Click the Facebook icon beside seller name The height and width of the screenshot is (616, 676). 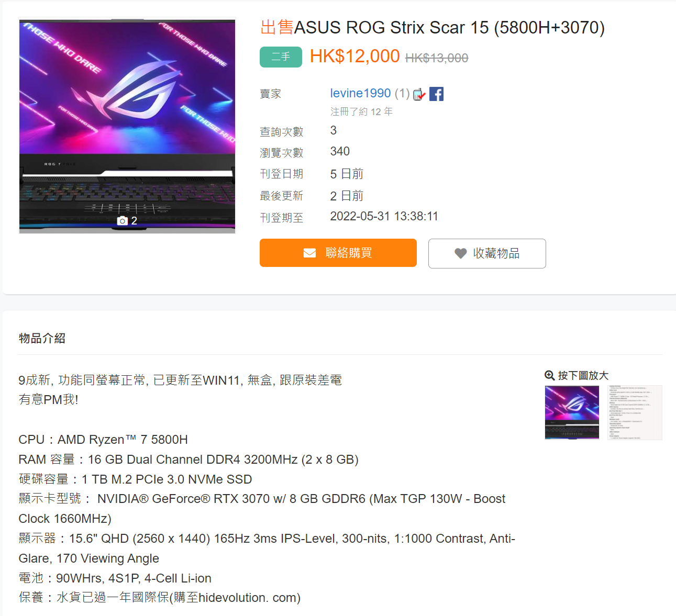point(436,94)
